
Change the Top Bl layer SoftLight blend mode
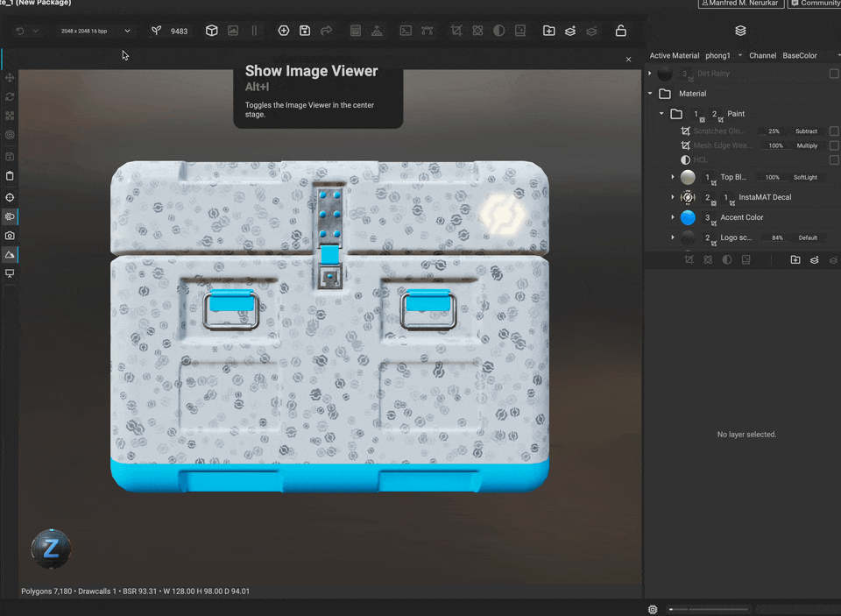coord(805,177)
